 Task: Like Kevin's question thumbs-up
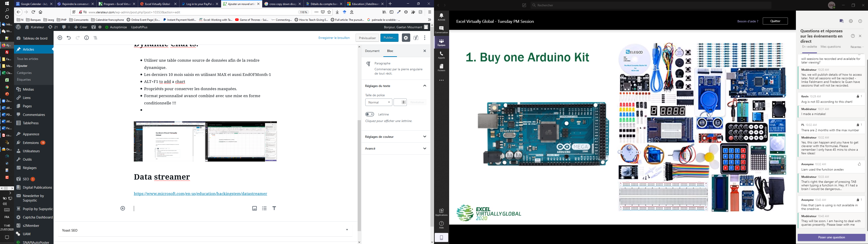tap(858, 96)
